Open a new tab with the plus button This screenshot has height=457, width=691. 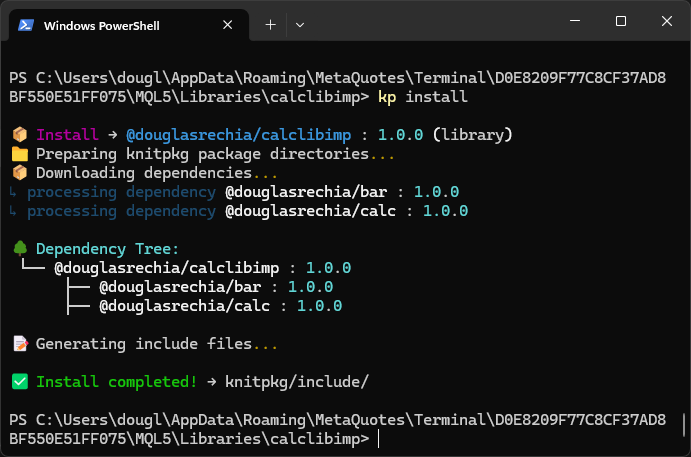coord(270,25)
